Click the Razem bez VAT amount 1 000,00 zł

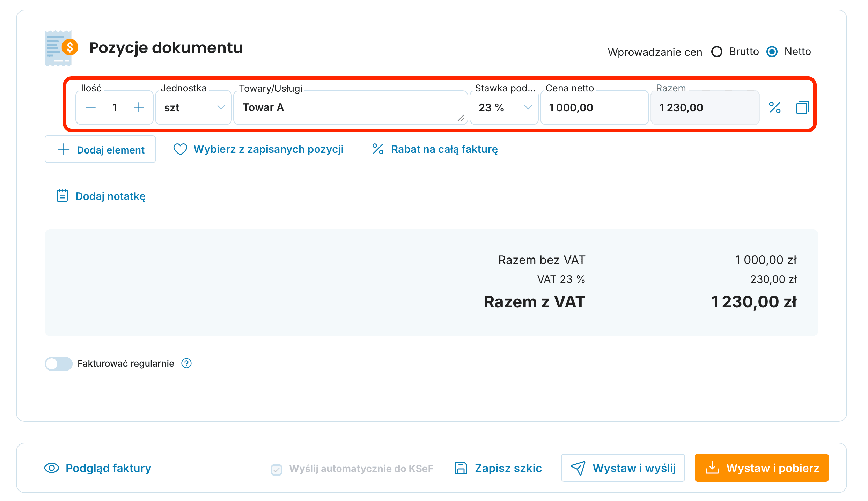[765, 260]
